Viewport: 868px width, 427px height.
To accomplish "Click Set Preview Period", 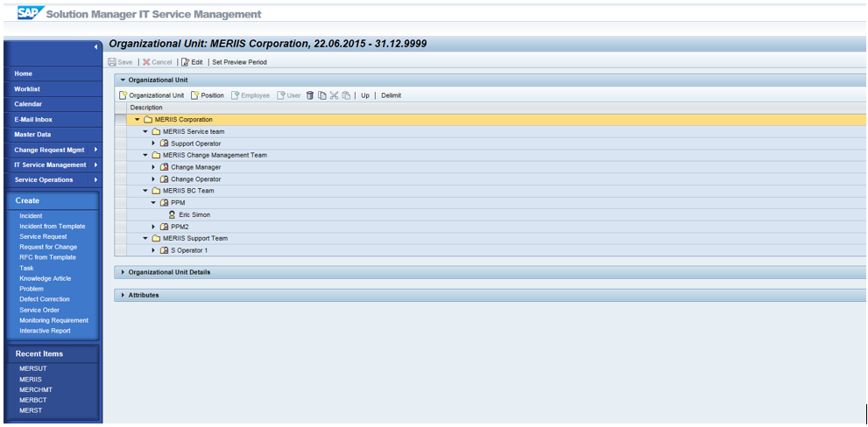I will [x=240, y=62].
